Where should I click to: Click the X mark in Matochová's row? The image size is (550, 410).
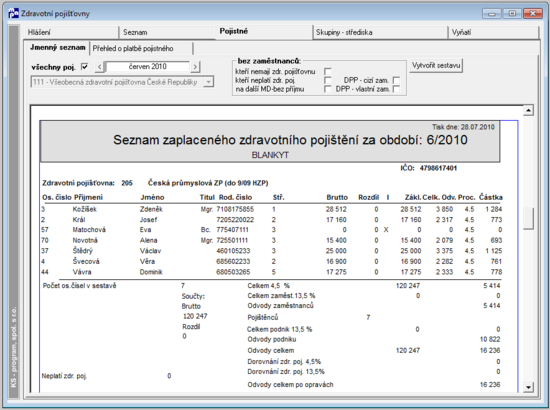(x=386, y=230)
